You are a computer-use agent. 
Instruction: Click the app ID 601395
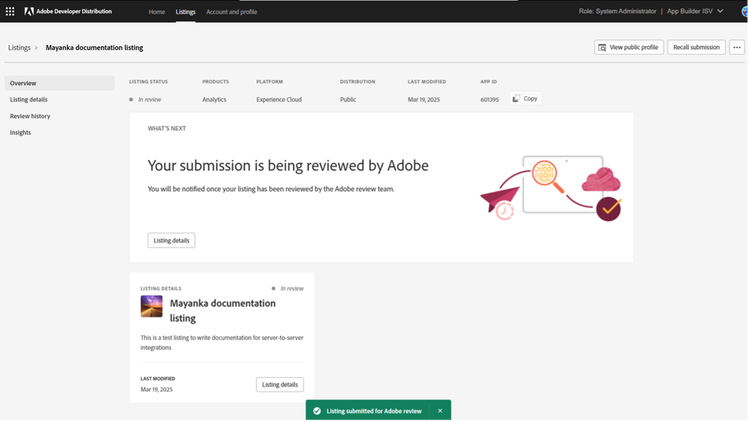click(x=489, y=100)
